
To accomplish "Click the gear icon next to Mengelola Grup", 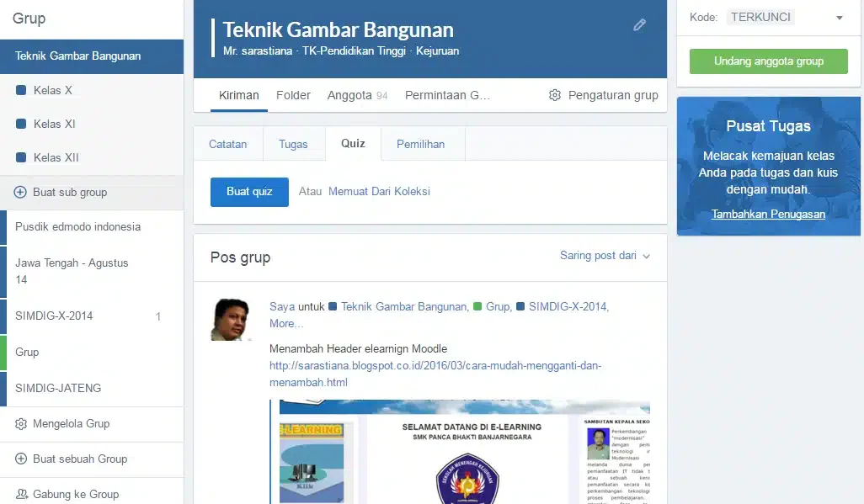I will click(x=21, y=424).
